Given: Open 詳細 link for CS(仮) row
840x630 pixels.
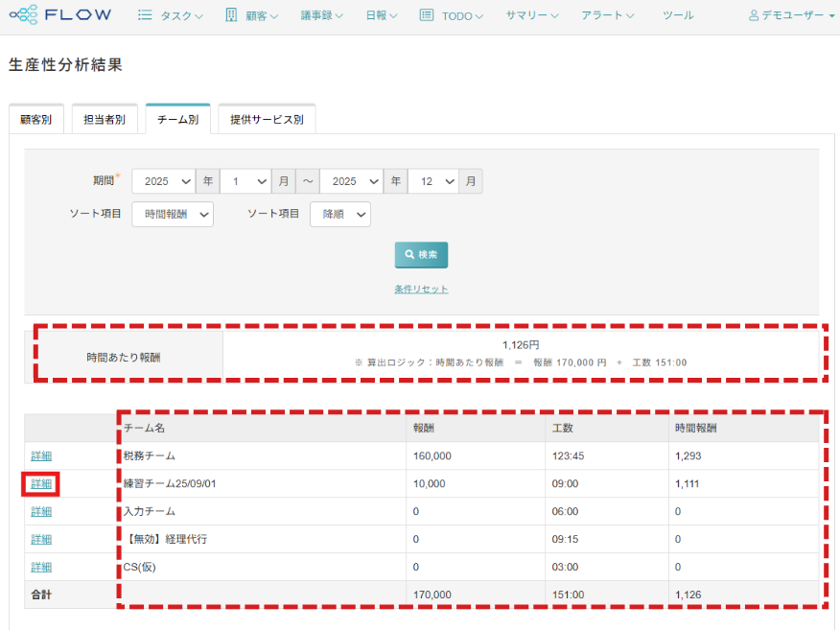Looking at the screenshot, I should click(41, 567).
